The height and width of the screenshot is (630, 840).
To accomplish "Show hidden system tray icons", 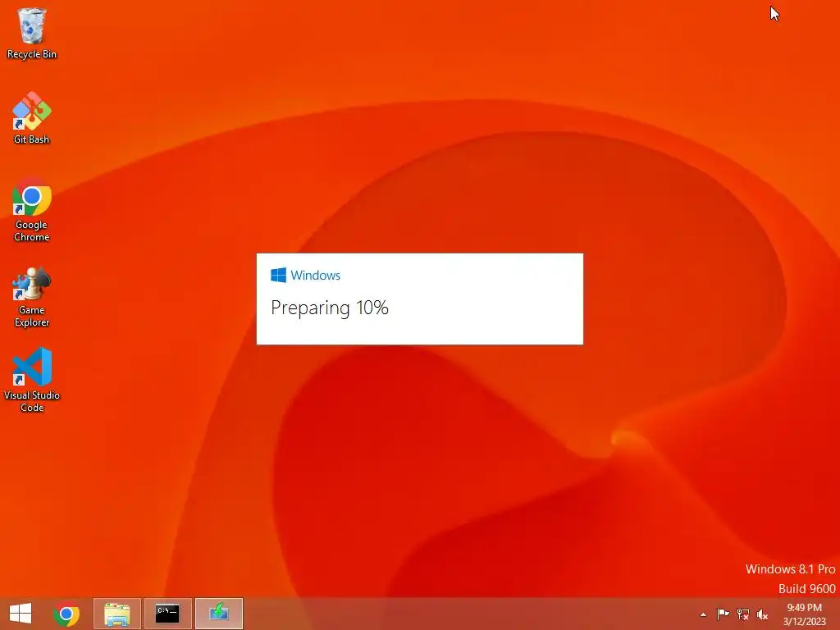I will tap(703, 614).
